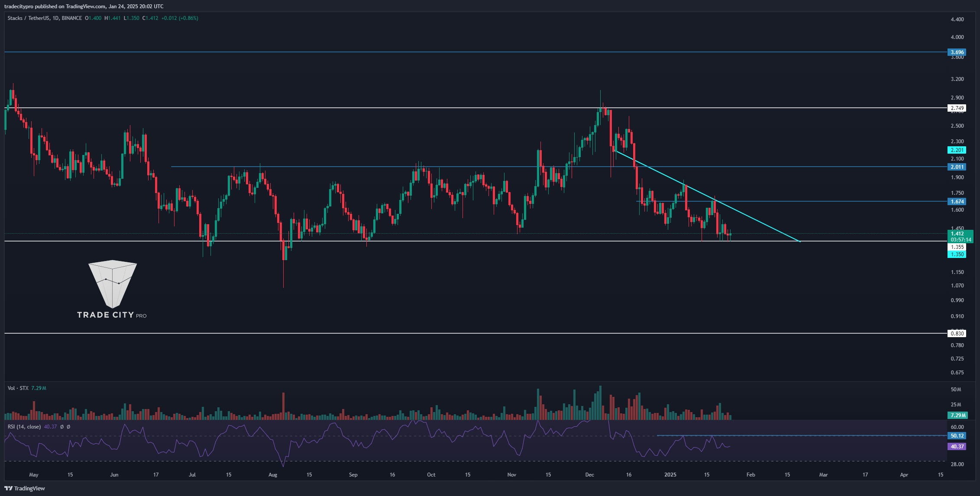Click the 28.00 RSI axis tick

point(957,464)
